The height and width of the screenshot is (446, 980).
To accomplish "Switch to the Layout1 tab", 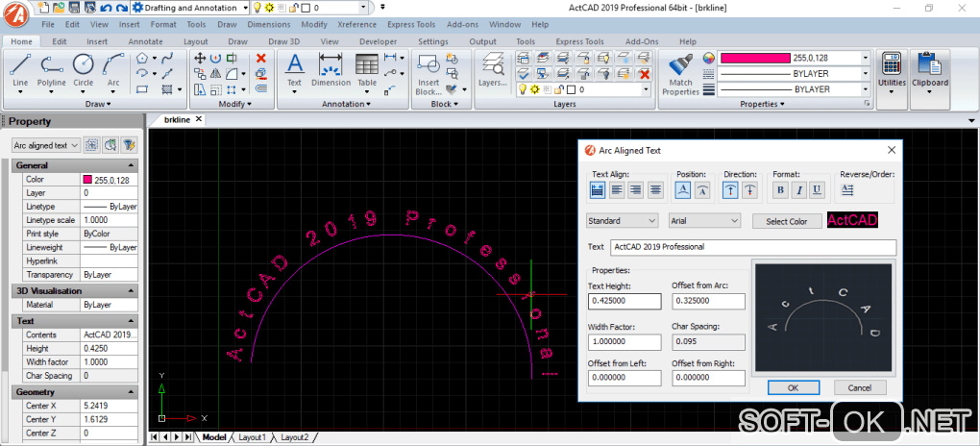I will 253,437.
